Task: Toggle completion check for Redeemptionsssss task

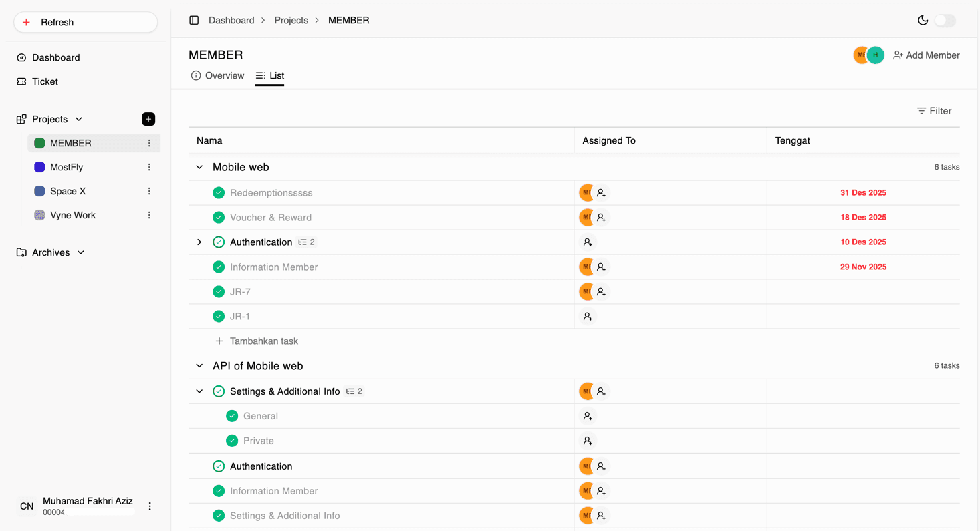Action: click(219, 193)
